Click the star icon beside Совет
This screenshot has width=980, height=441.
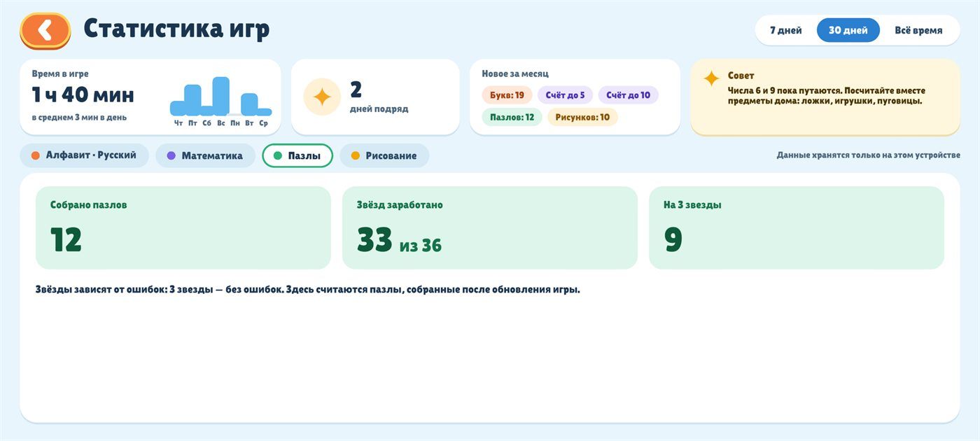[x=711, y=78]
